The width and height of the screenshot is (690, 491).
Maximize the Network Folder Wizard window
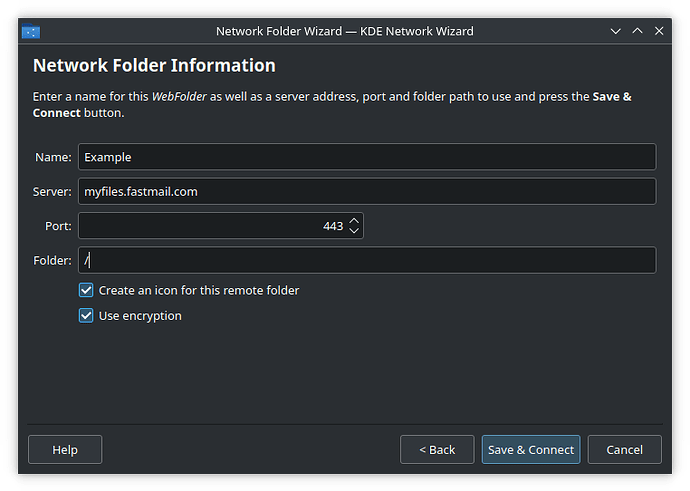638,31
